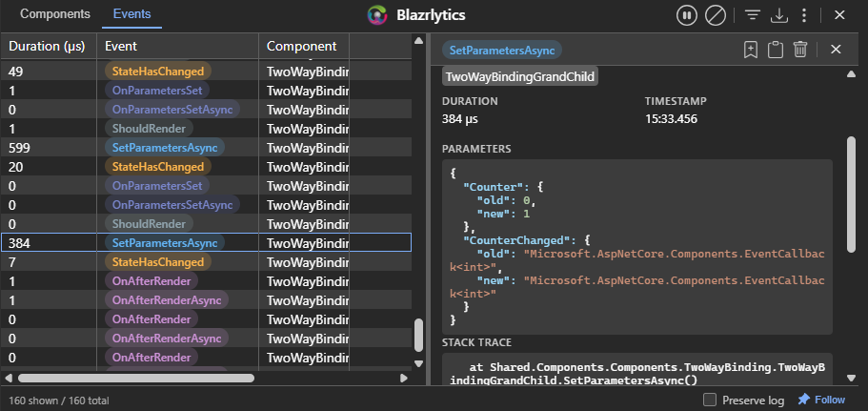Click the SetParametersAsync tag in details header
Screen dimensions: 868x411
[x=502, y=51]
